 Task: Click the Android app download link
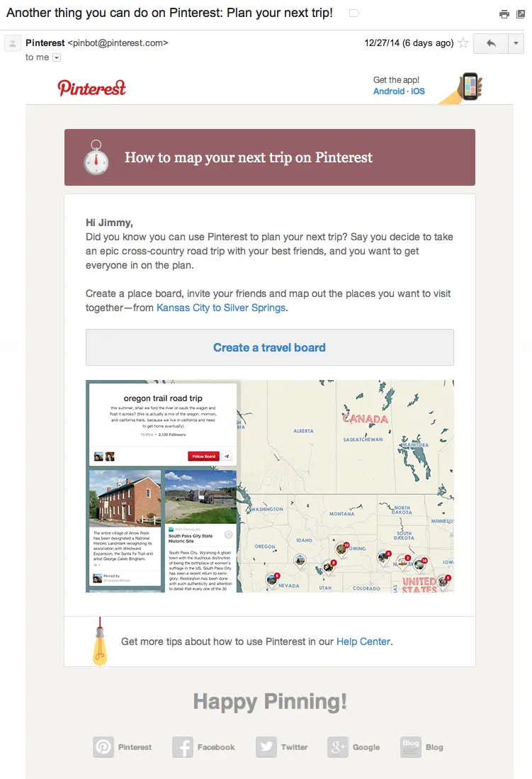[388, 91]
